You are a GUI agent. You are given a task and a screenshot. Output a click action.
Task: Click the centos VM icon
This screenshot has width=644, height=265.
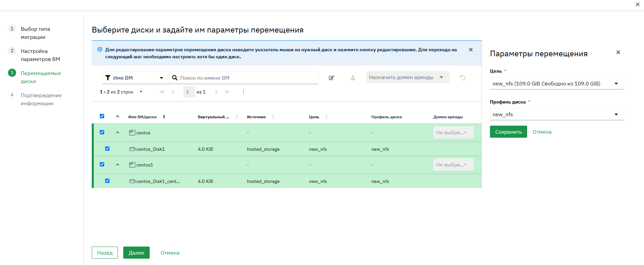coord(132,133)
